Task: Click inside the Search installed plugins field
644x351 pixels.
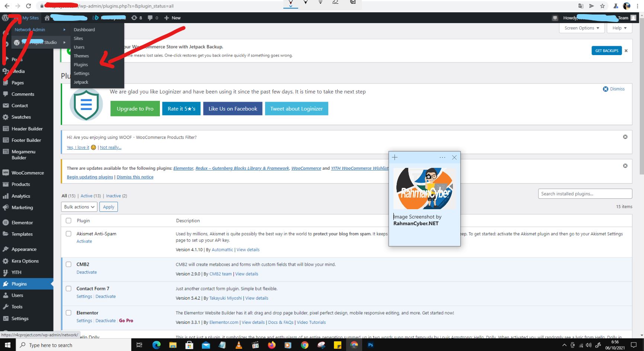Action: point(585,194)
